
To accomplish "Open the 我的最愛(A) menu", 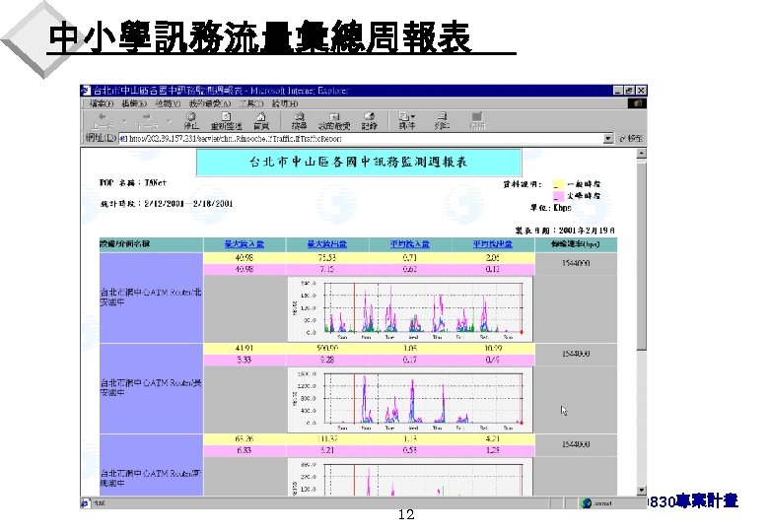I will [x=210, y=103].
